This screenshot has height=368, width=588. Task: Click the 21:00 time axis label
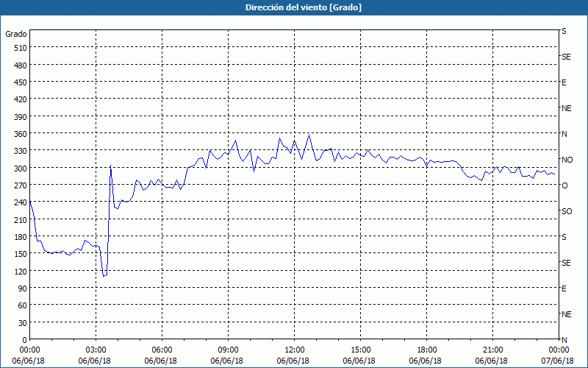pos(492,350)
